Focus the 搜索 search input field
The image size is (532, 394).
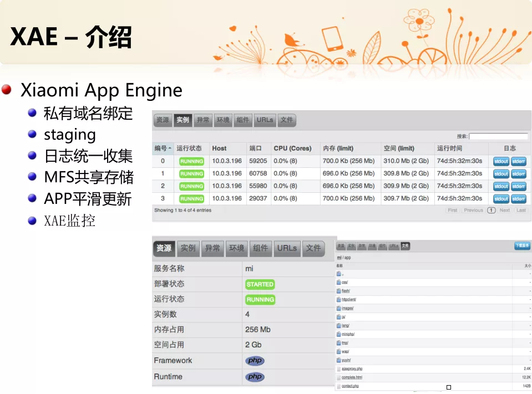498,136
